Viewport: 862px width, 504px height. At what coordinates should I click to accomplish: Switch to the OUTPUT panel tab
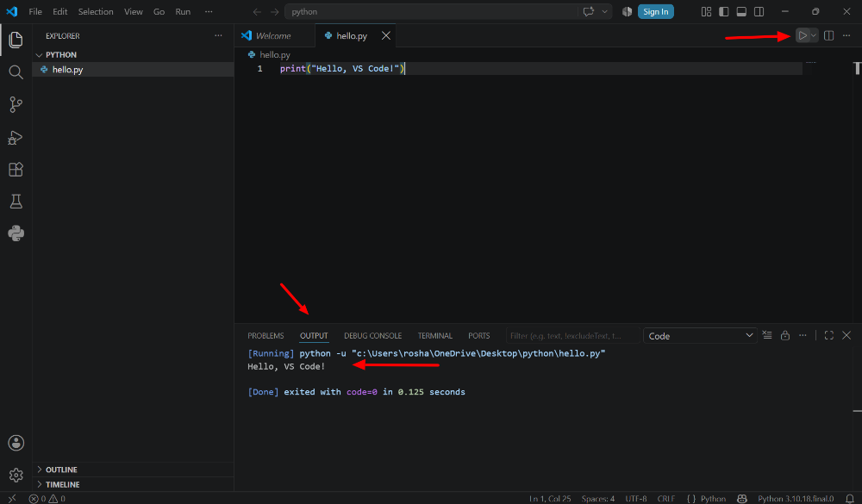314,336
